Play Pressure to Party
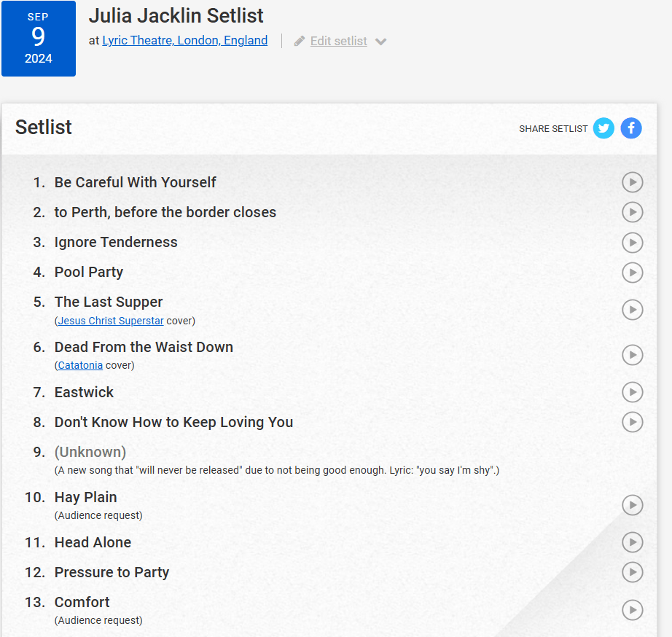 632,572
